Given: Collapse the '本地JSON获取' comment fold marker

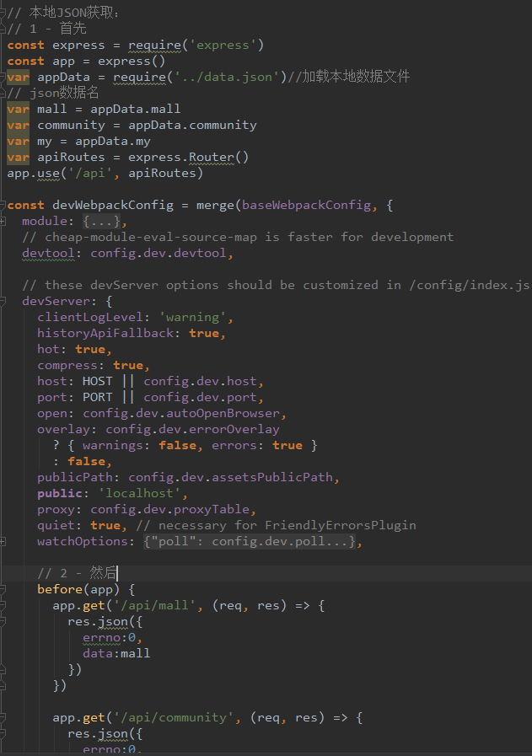Looking at the screenshot, I should pyautogui.click(x=2, y=13).
